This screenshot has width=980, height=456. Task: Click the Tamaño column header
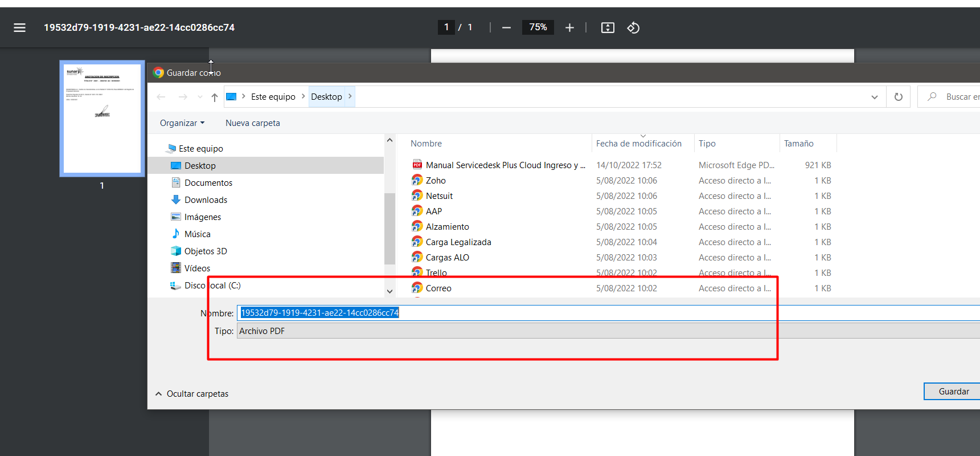click(798, 144)
